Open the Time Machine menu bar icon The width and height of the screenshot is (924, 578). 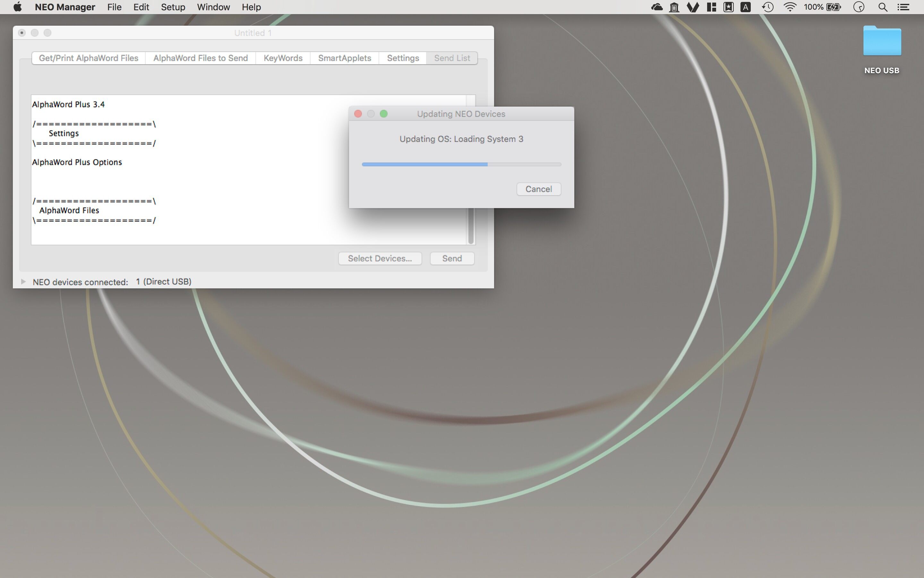tap(767, 7)
